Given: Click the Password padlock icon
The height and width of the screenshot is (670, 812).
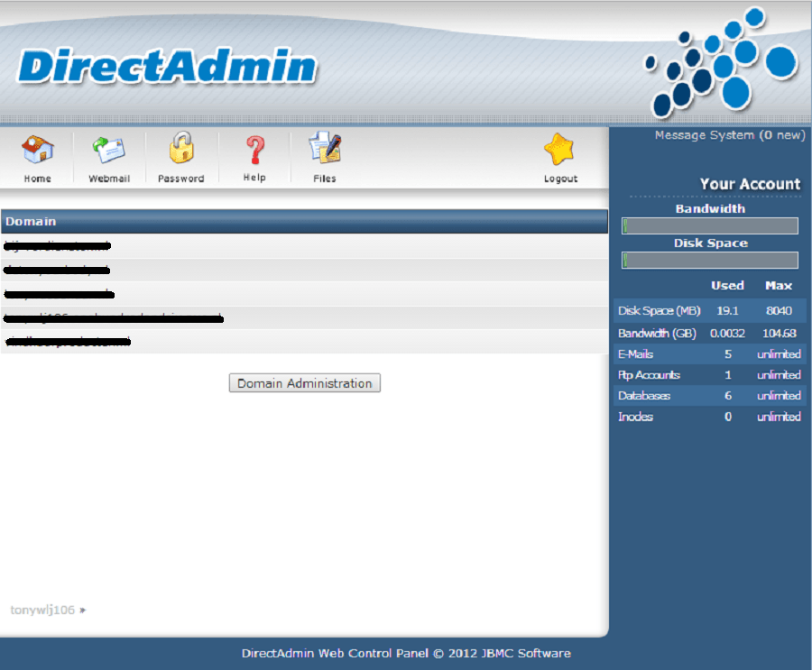Looking at the screenshot, I should (181, 148).
